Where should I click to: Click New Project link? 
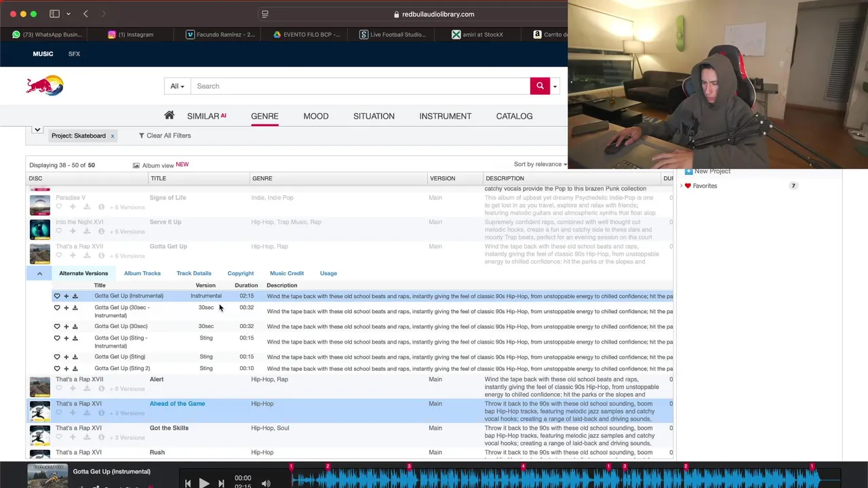click(x=712, y=171)
